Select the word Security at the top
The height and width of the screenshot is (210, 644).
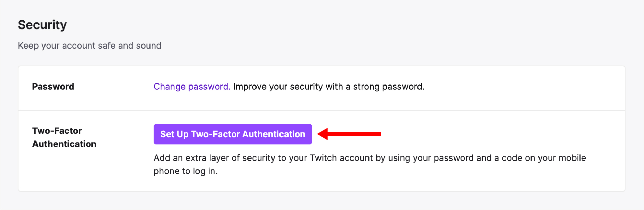[42, 25]
